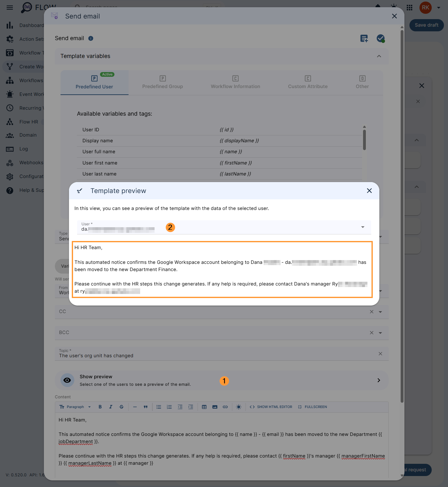The height and width of the screenshot is (487, 448).
Task: Insert a horizontal rule
Action: pos(135,407)
